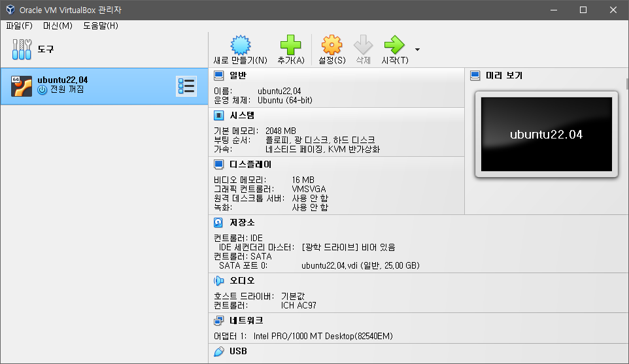Viewport: 629px width, 364px height.
Task: Open the Start button dropdown arrow
Action: (417, 50)
